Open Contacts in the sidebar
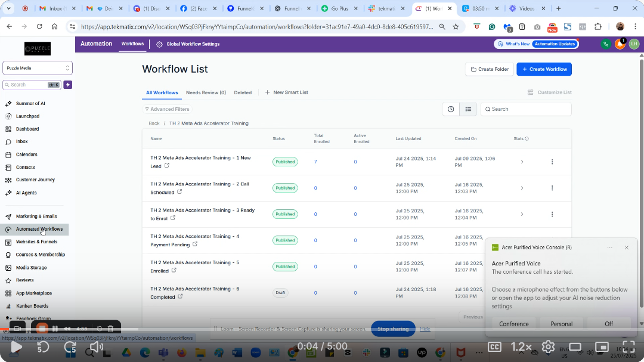This screenshot has height=362, width=644. (x=25, y=167)
